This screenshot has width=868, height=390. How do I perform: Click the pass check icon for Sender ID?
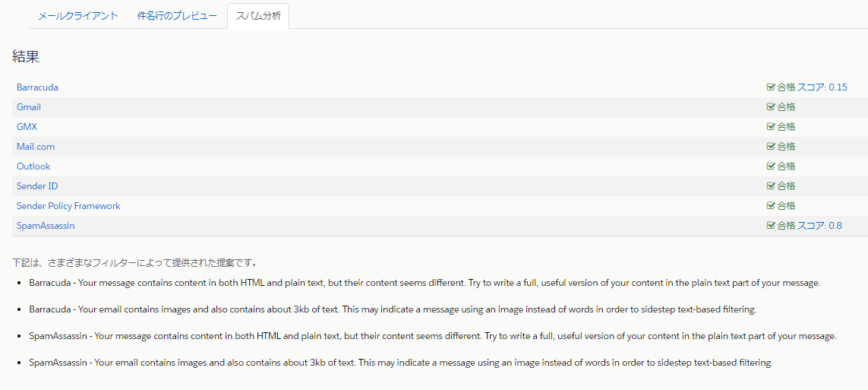click(x=771, y=186)
